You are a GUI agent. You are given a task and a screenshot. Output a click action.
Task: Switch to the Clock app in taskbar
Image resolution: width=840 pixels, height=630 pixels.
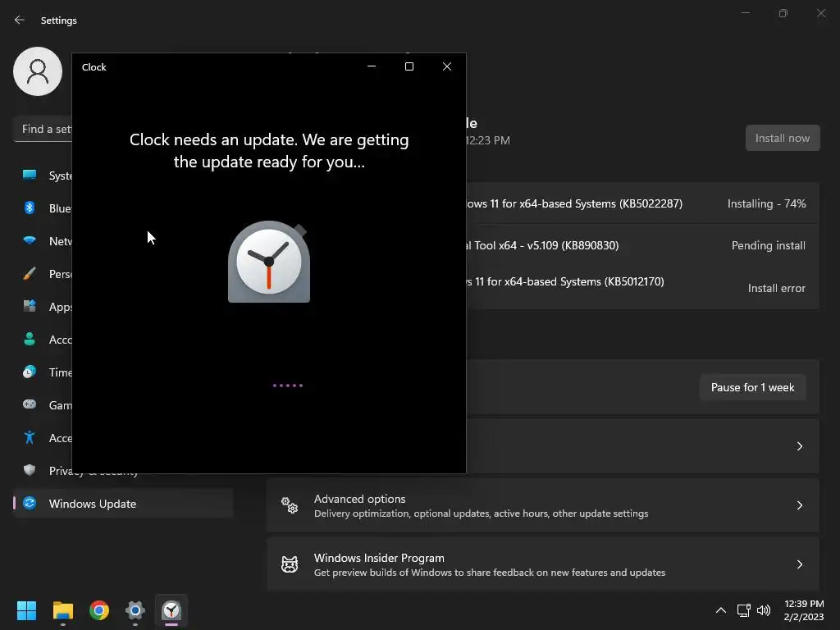(171, 610)
